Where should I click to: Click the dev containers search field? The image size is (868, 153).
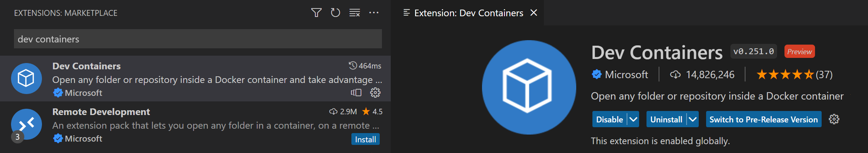click(x=198, y=39)
